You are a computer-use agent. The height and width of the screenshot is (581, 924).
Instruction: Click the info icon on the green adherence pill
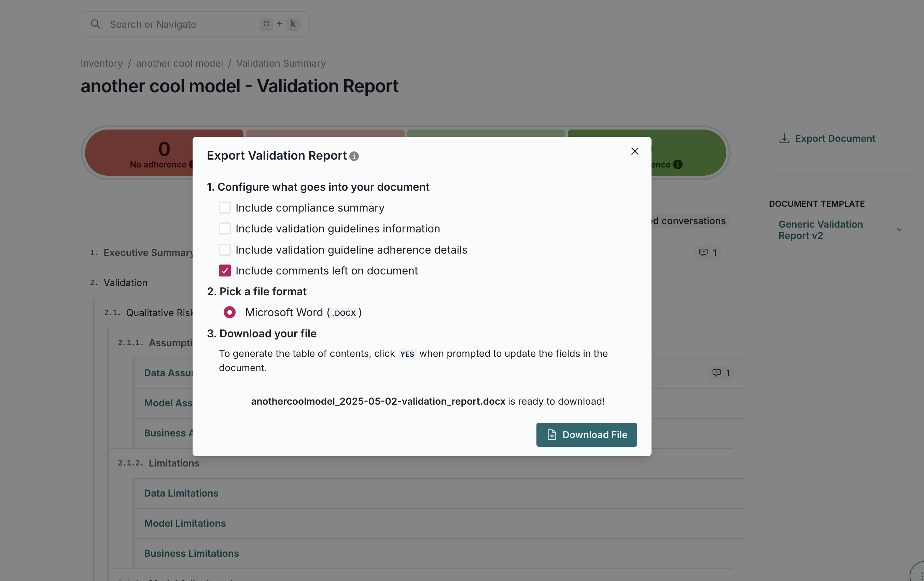point(678,164)
